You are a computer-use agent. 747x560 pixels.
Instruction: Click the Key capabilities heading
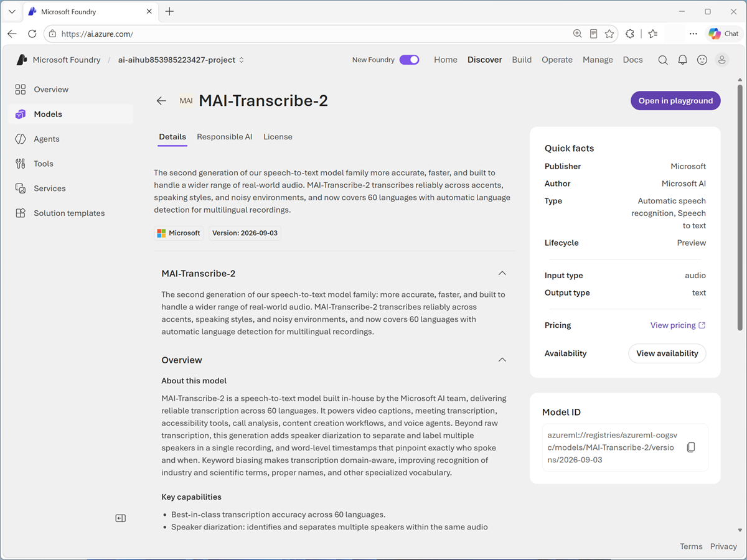(x=191, y=497)
